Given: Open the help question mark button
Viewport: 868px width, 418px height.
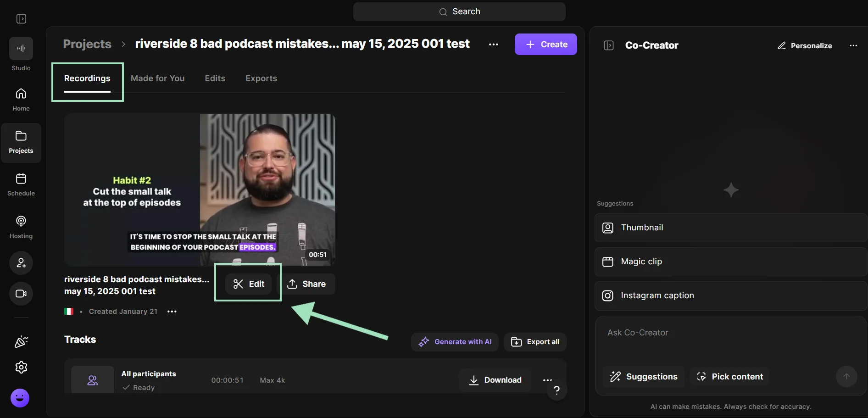Looking at the screenshot, I should pos(556,390).
